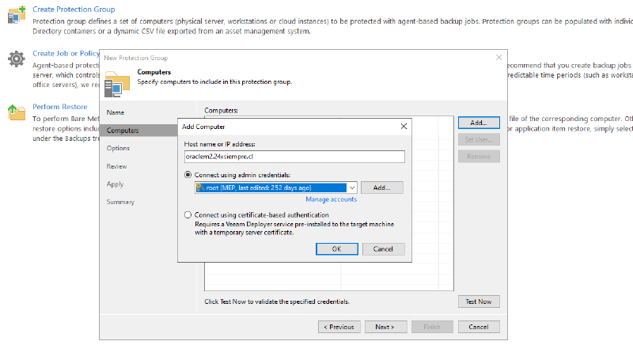Go back with the Previous button
Image resolution: width=633 pixels, height=364 pixels.
[x=339, y=327]
